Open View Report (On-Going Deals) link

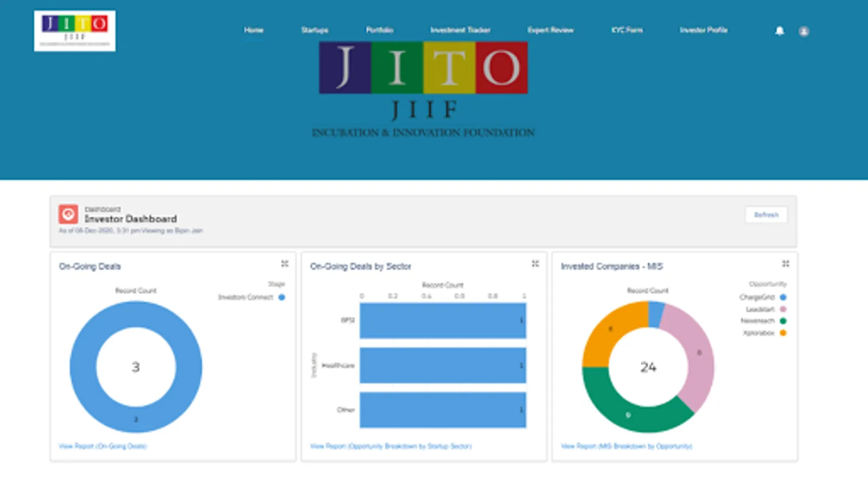[103, 446]
